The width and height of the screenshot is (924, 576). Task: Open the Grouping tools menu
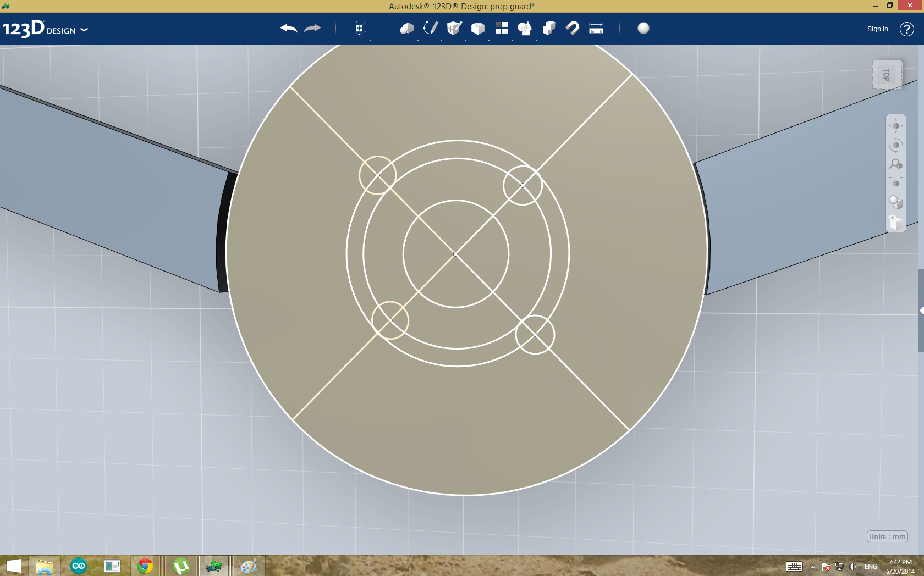click(x=525, y=29)
